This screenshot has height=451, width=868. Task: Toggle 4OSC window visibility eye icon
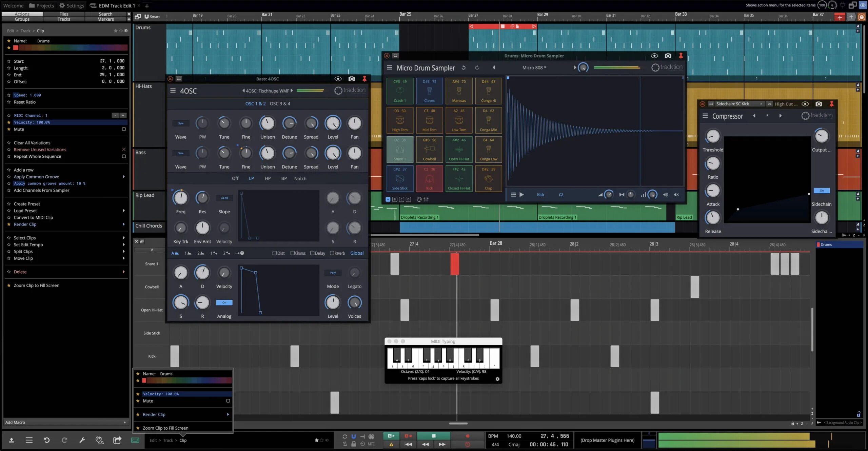[x=338, y=79]
